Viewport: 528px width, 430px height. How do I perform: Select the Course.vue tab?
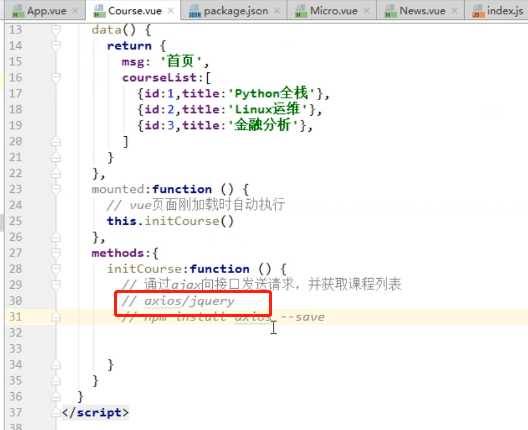coord(134,11)
